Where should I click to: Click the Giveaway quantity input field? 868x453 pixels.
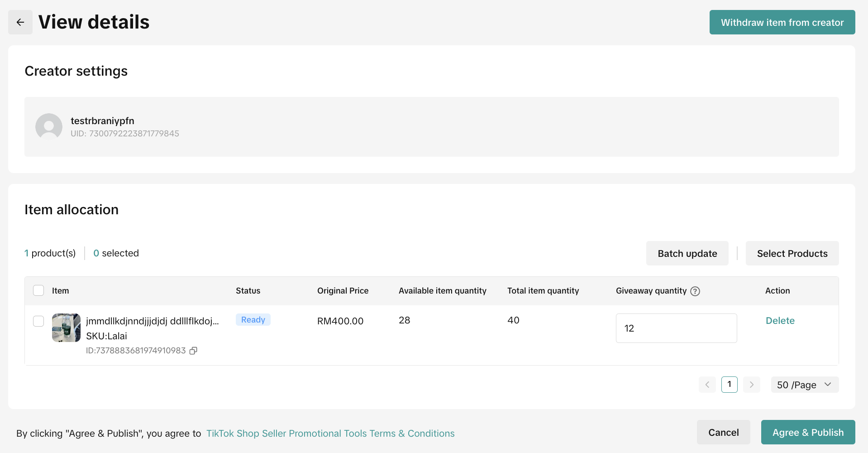click(676, 328)
